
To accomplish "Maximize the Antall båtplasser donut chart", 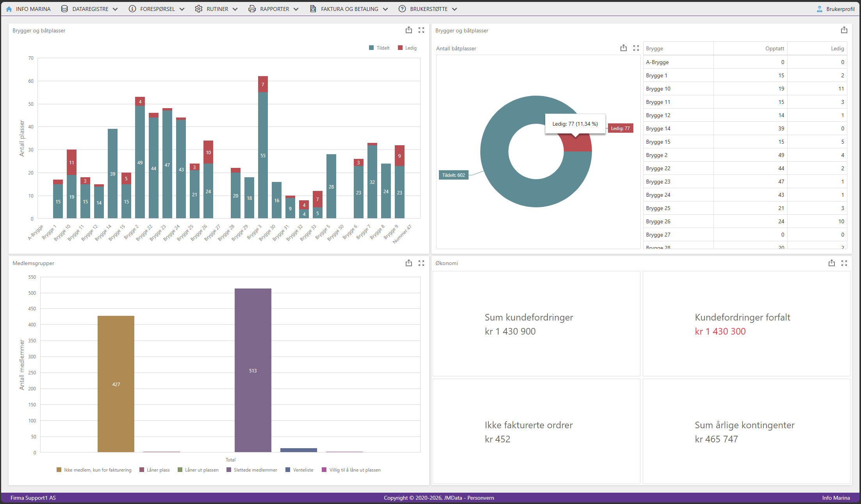I will (636, 48).
